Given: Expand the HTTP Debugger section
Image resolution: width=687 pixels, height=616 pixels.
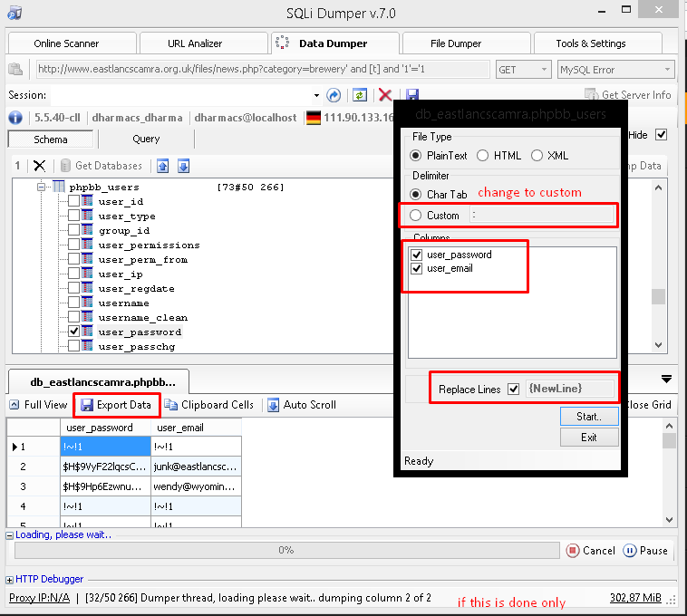Looking at the screenshot, I should pyautogui.click(x=10, y=579).
